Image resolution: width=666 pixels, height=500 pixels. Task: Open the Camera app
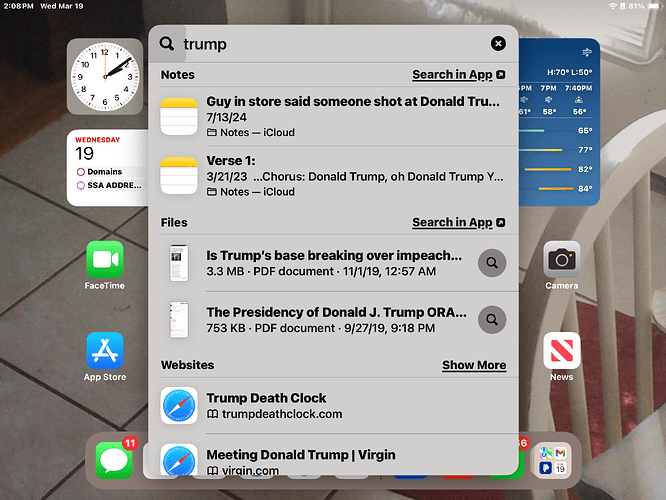click(x=561, y=260)
